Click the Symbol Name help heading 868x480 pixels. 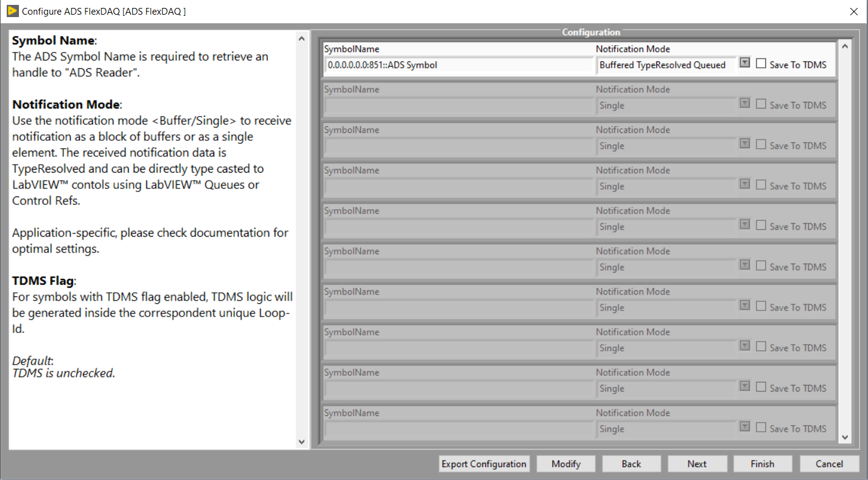point(54,41)
